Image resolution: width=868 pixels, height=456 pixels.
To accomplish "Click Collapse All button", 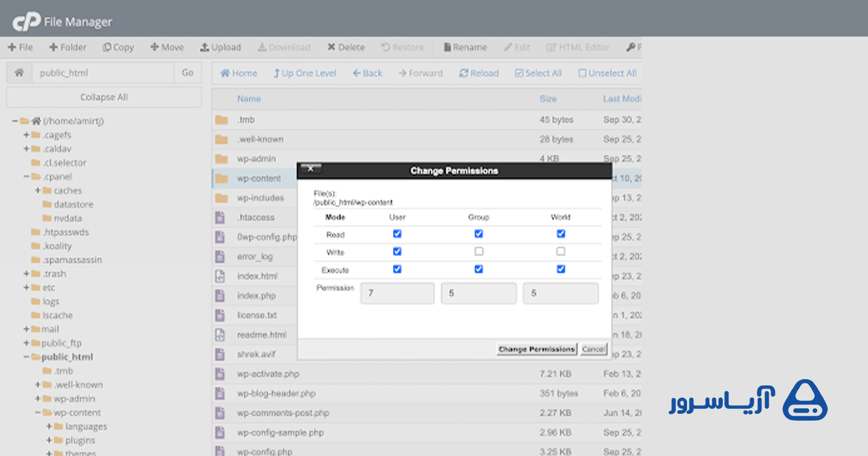I will click(x=104, y=97).
